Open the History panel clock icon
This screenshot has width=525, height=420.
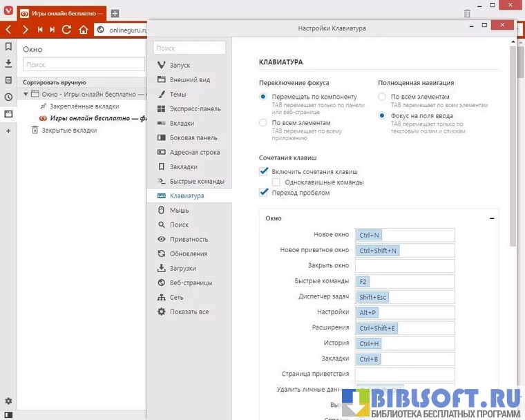8,97
